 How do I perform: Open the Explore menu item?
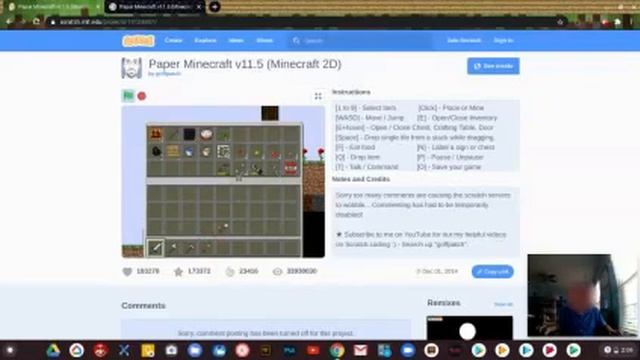point(205,40)
